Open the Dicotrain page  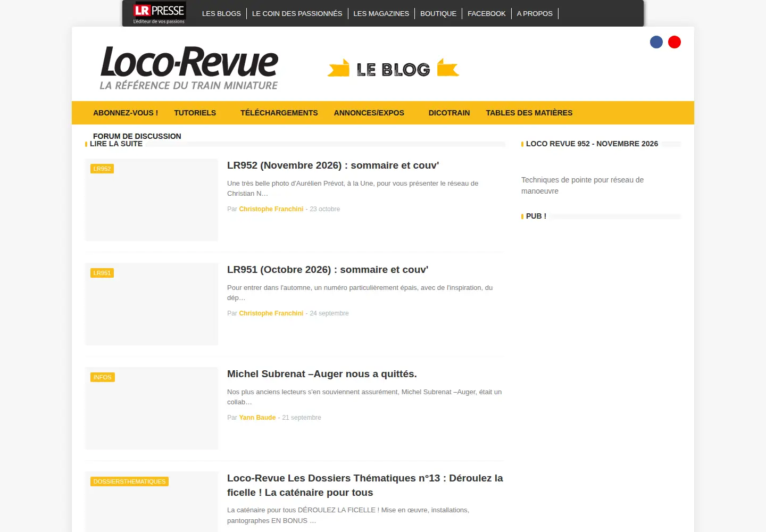449,113
